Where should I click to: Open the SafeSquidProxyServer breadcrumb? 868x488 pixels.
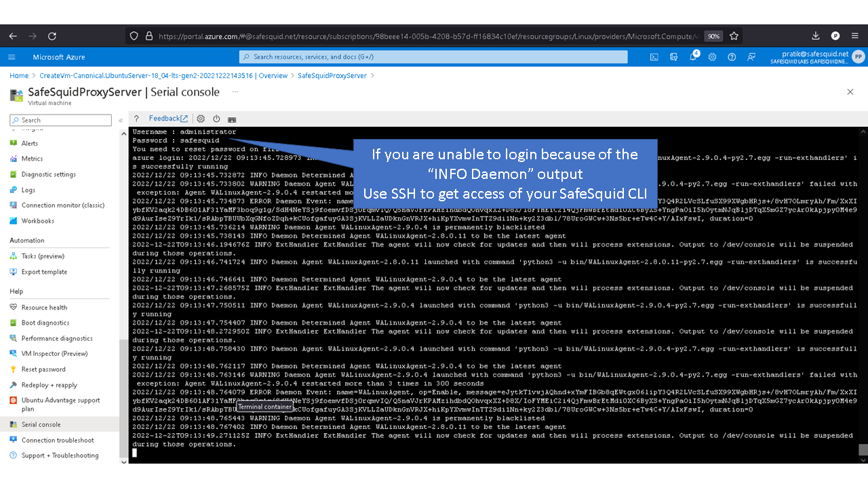[332, 76]
